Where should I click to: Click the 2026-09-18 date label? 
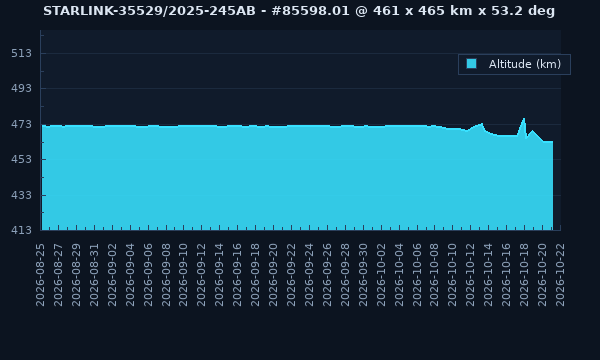click(x=256, y=275)
